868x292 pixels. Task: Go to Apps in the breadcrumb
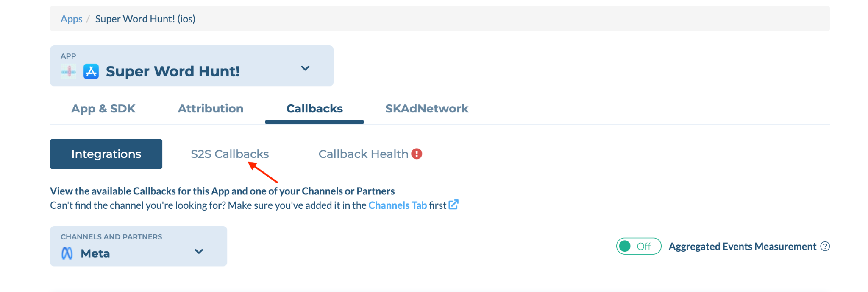[71, 19]
